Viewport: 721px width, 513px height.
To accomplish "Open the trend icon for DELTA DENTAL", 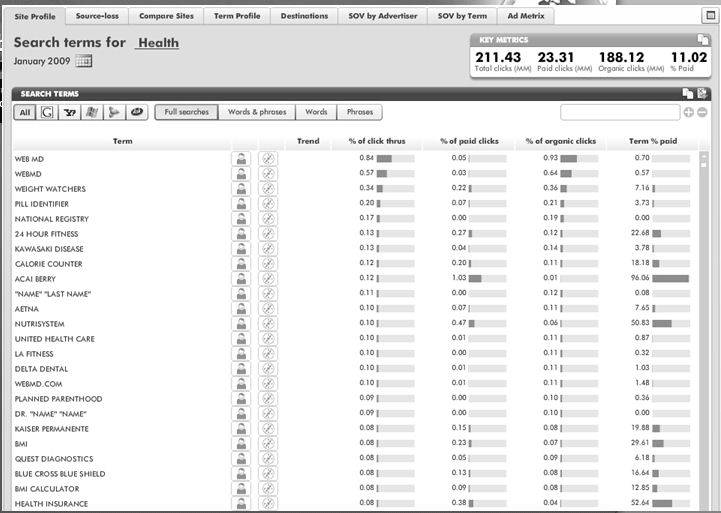I will 268,369.
